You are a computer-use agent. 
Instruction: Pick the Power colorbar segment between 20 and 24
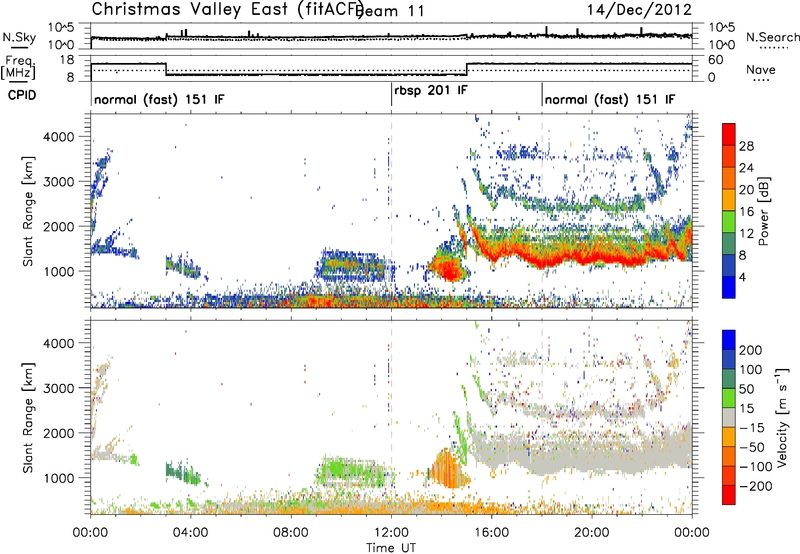(729, 178)
